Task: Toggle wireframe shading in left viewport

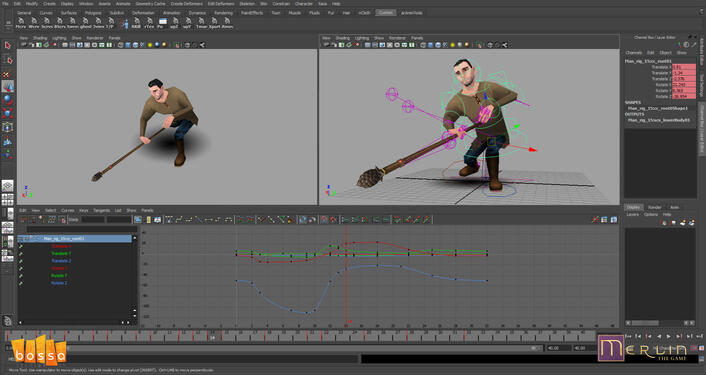Action: click(x=121, y=45)
